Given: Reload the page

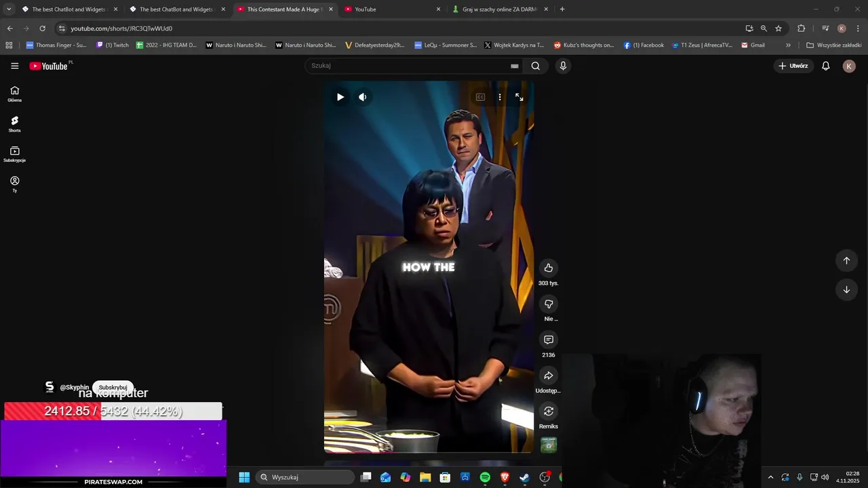Looking at the screenshot, I should tap(42, 28).
